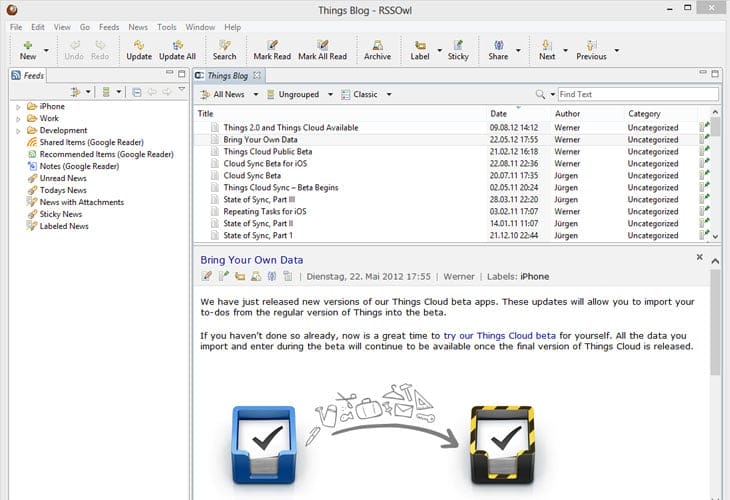
Task: Open the News menu
Action: pos(138,27)
